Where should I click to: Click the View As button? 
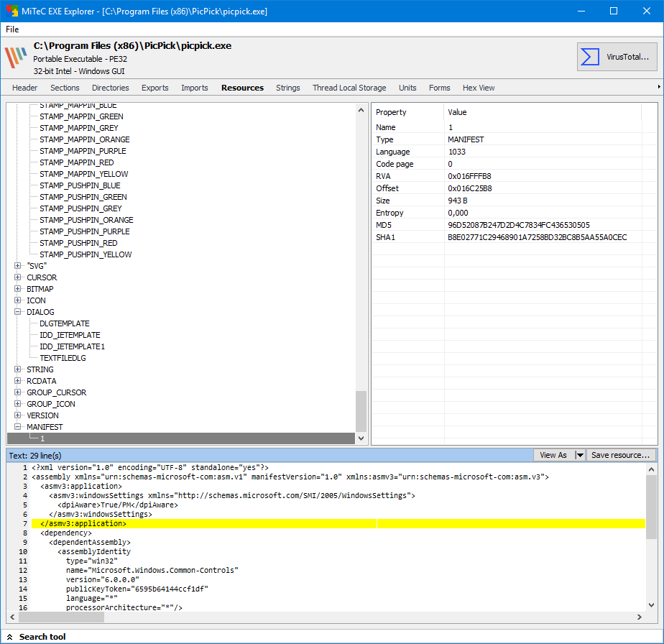pyautogui.click(x=553, y=455)
